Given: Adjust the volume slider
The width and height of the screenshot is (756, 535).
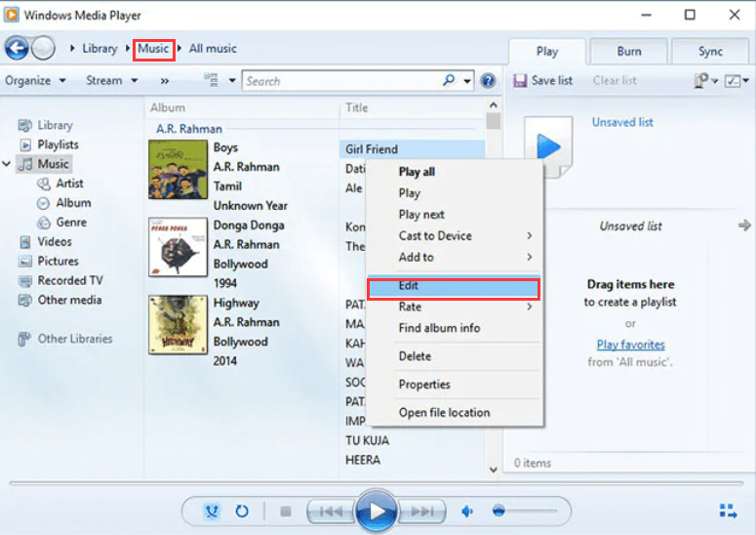Looking at the screenshot, I should click(525, 511).
